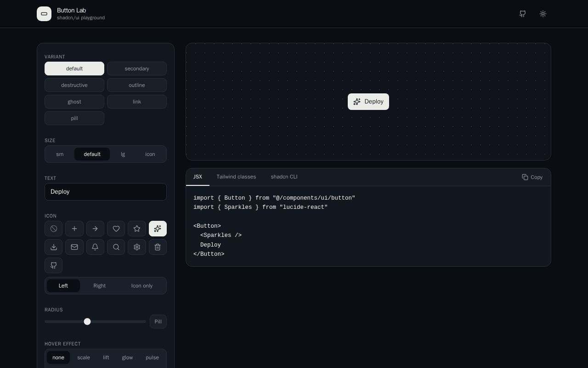The width and height of the screenshot is (588, 368).
Task: Click the Pill radius button
Action: point(158,322)
